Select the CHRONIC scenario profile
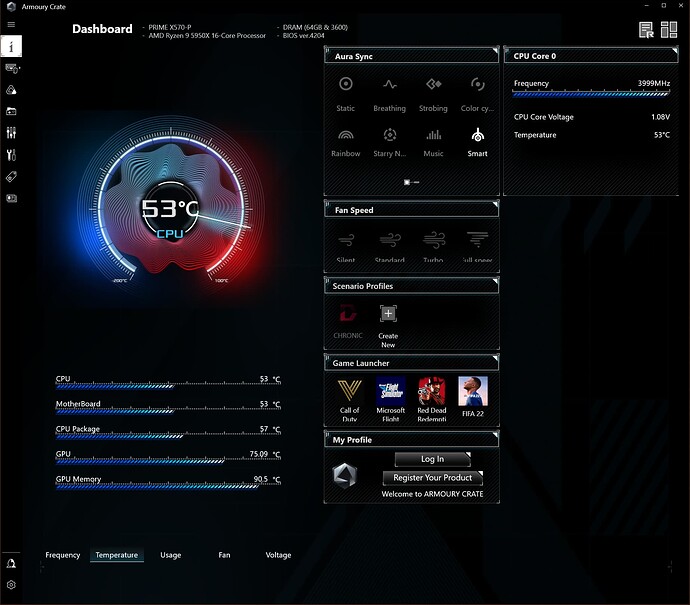This screenshot has height=605, width=690. click(x=348, y=321)
